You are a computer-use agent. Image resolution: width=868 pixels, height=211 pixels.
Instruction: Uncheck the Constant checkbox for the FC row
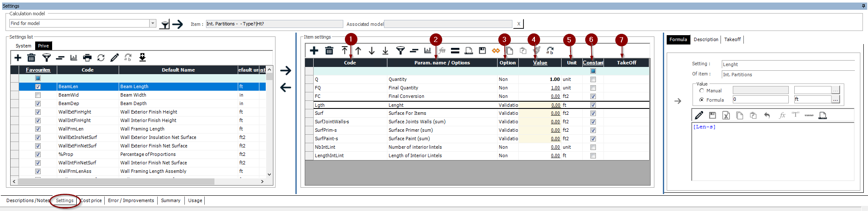click(593, 97)
